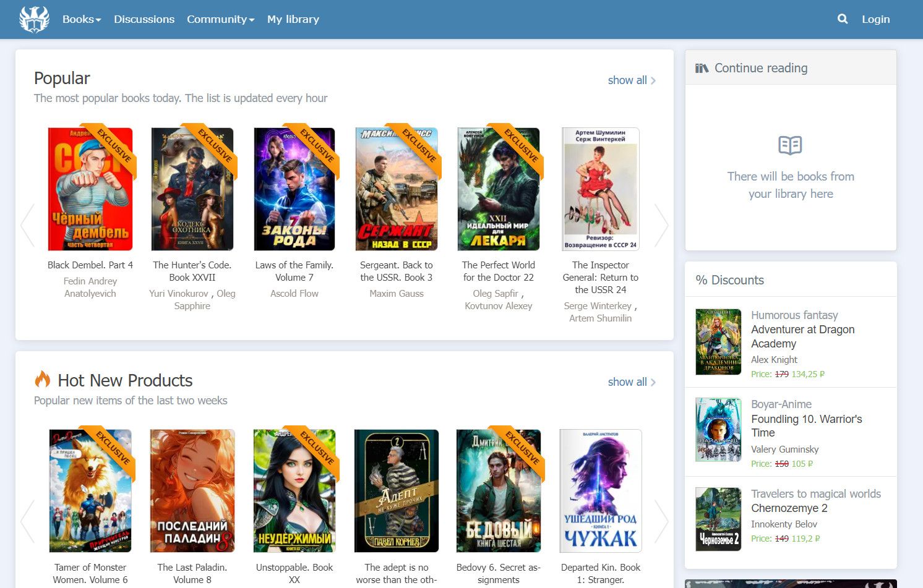Open the Boyar-Anime genre link

point(781,404)
